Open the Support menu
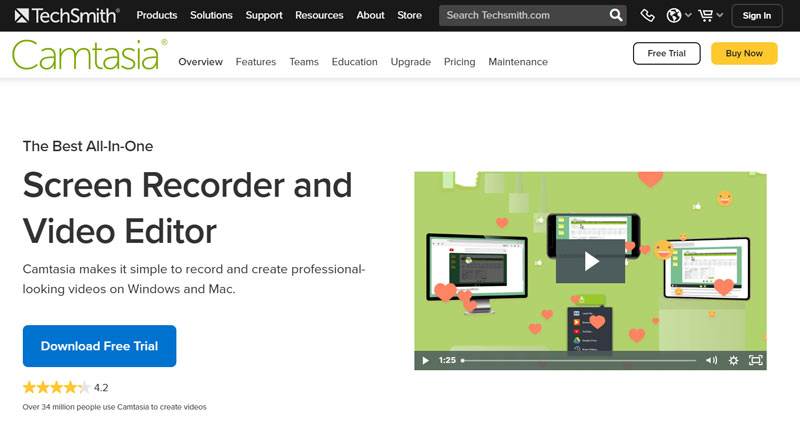The image size is (800, 425). [x=264, y=15]
